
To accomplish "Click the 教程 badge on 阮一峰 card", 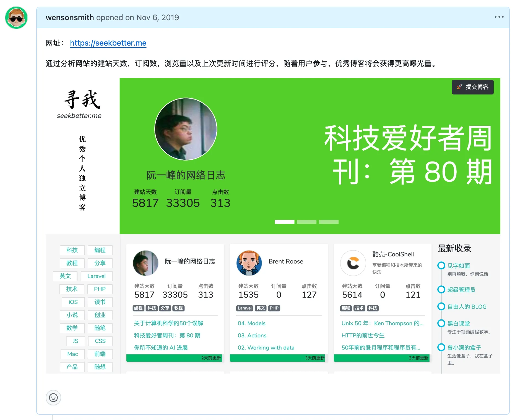I will [178, 308].
